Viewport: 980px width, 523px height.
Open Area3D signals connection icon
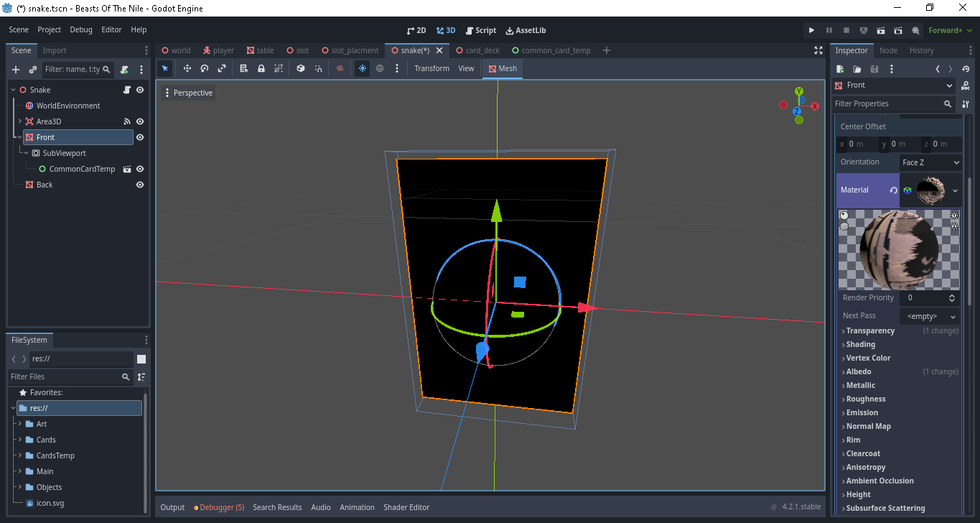[127, 121]
